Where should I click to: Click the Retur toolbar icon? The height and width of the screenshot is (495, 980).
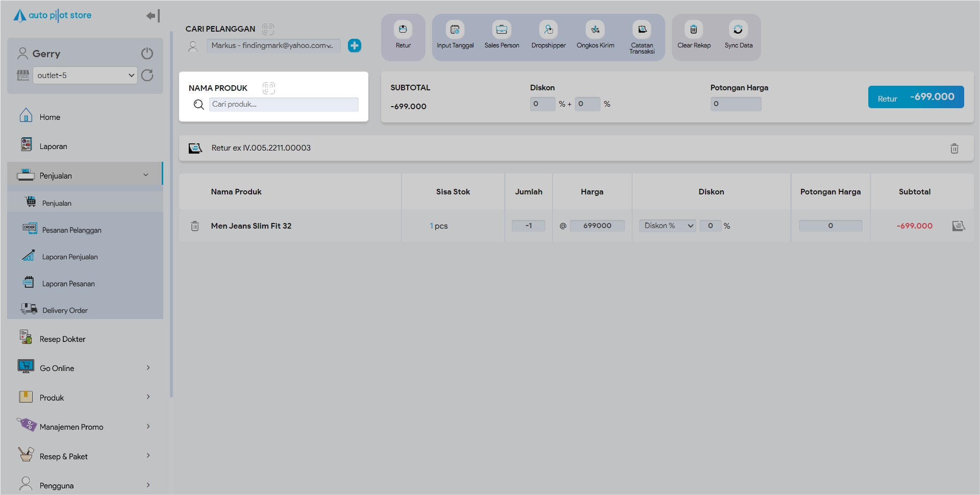point(403,30)
